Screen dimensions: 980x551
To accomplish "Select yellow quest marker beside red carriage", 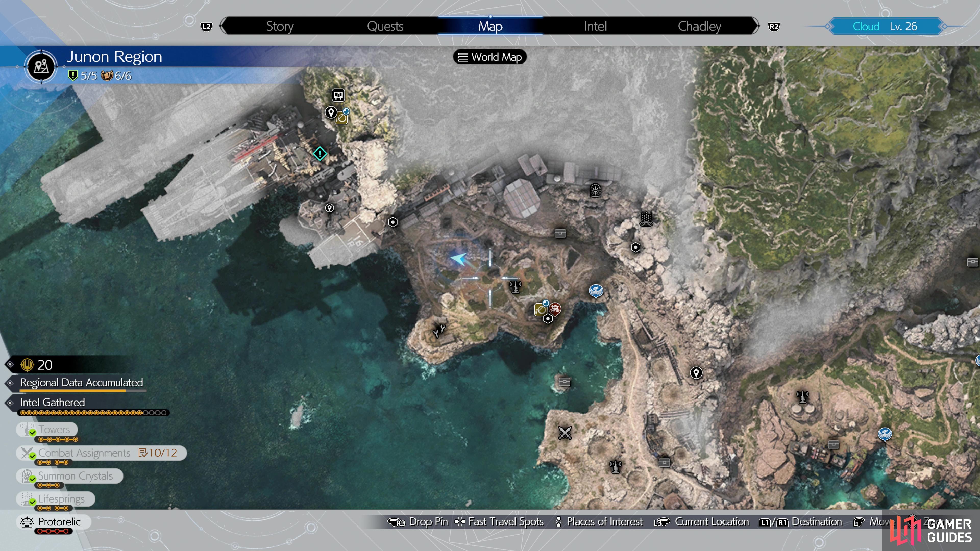I will point(540,309).
